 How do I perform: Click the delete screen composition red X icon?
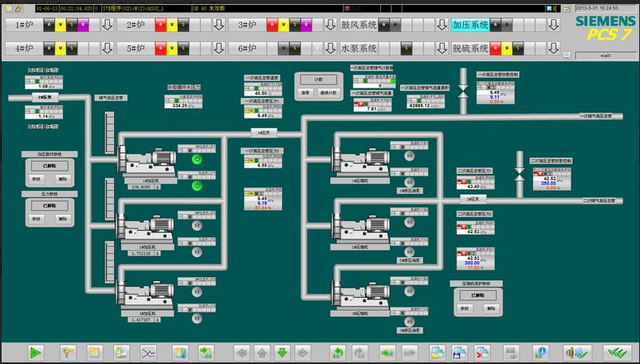482,352
